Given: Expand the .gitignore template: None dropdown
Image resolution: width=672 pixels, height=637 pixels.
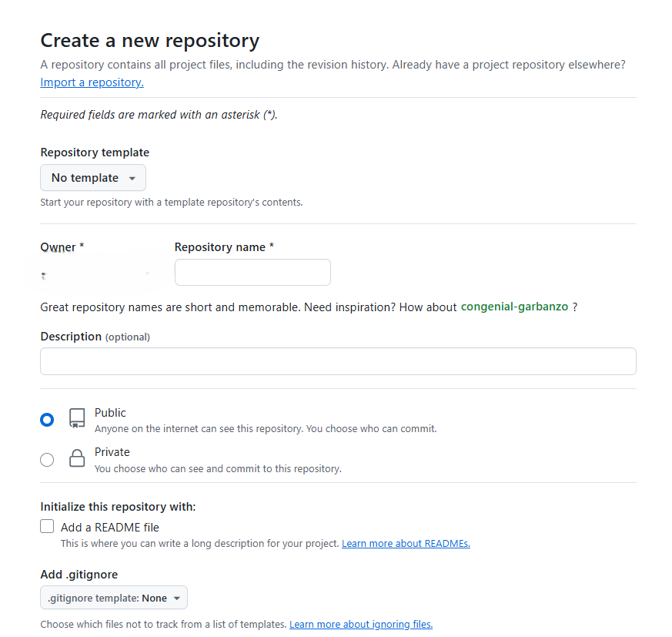Looking at the screenshot, I should coord(113,598).
